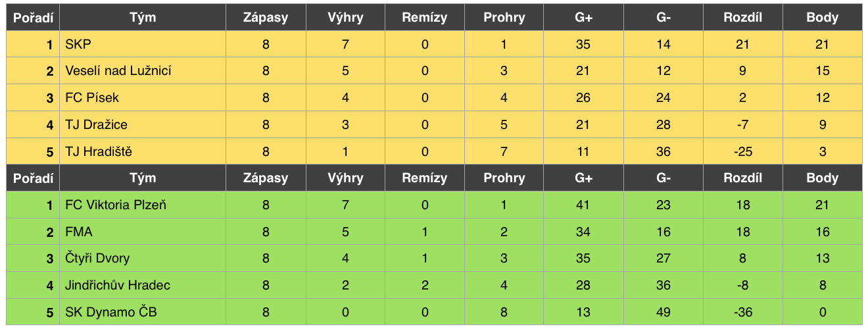Click the Veselí nad Lužnicí team cell
Image resolution: width=868 pixels, height=329 pixels.
[143, 71]
